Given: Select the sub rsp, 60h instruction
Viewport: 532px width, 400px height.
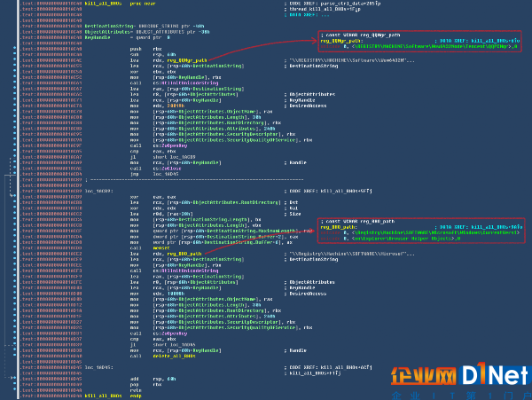Looking at the screenshot, I should point(153,55).
